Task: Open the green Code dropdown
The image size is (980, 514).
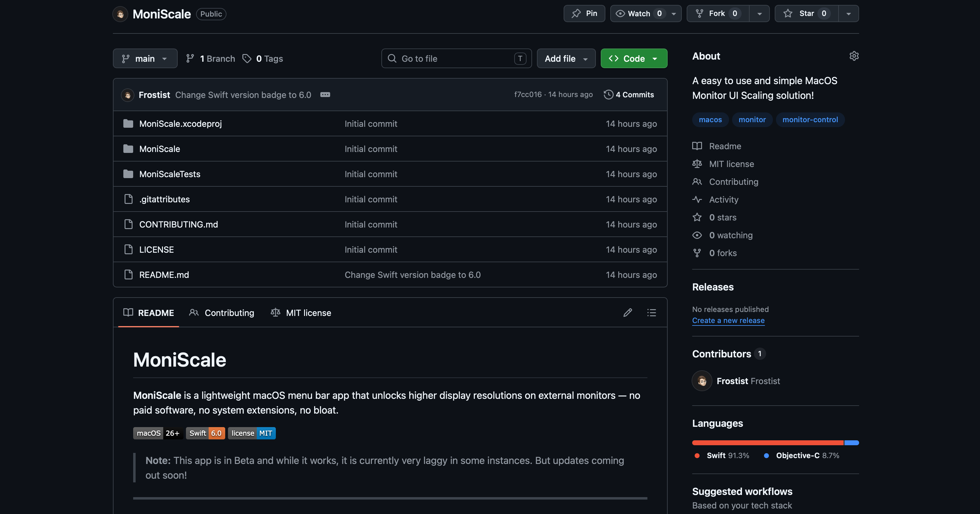Action: (634, 58)
